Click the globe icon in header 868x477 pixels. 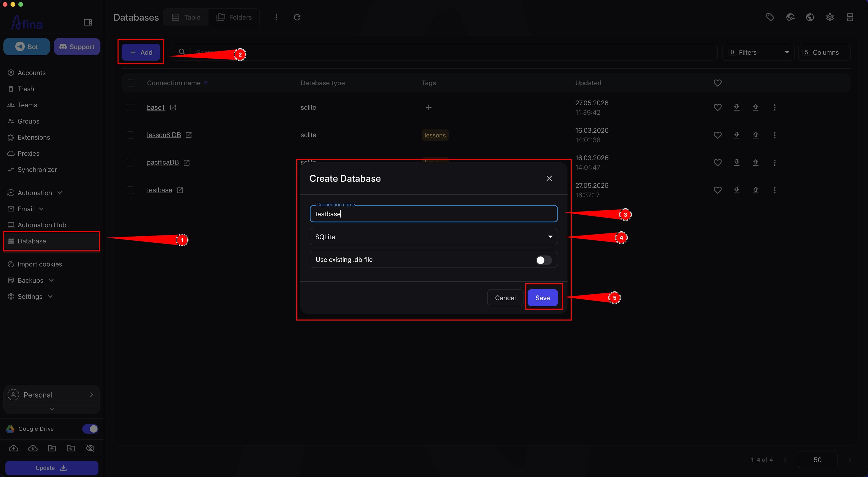pyautogui.click(x=810, y=17)
